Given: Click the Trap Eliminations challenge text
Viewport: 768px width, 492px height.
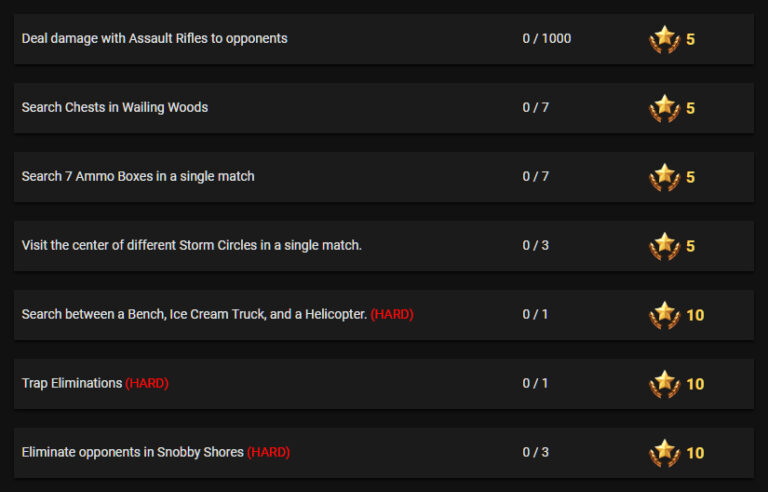Looking at the screenshot, I should pos(72,383).
